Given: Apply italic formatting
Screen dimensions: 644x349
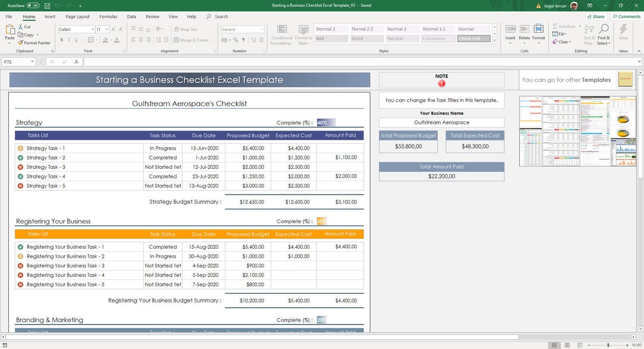Looking at the screenshot, I should coord(69,40).
